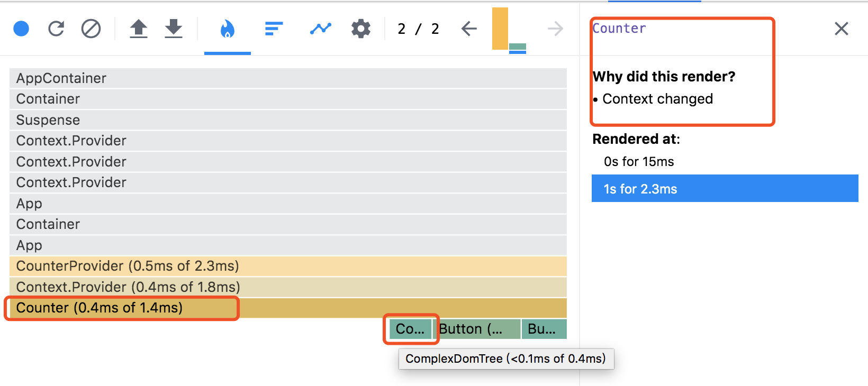Select CounterProvider bar in flamegraph

[x=288, y=266]
